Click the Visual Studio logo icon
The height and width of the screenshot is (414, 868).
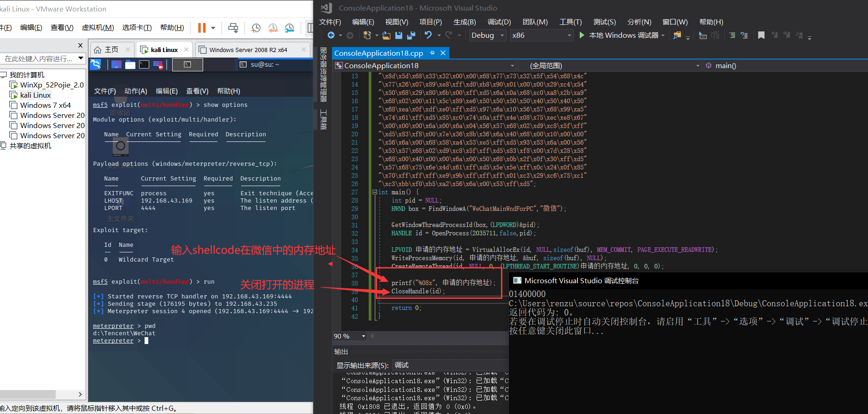point(326,8)
